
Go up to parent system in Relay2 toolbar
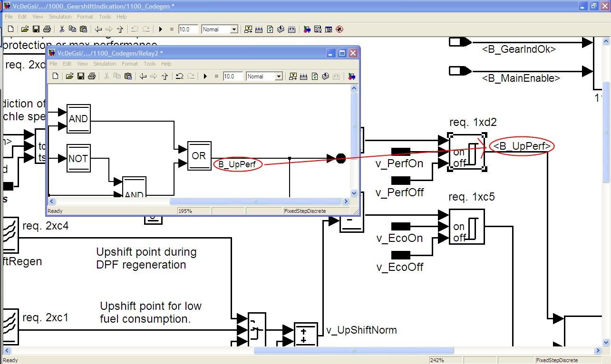click(x=165, y=77)
